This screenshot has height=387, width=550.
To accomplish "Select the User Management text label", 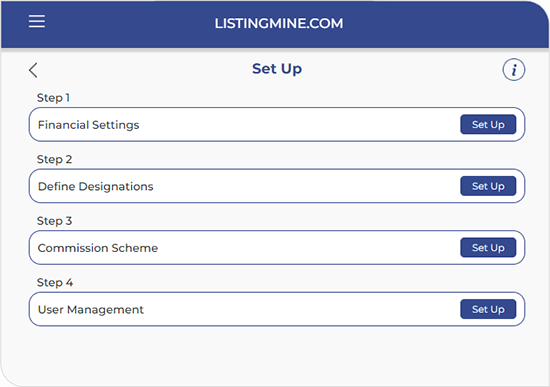I will 90,309.
